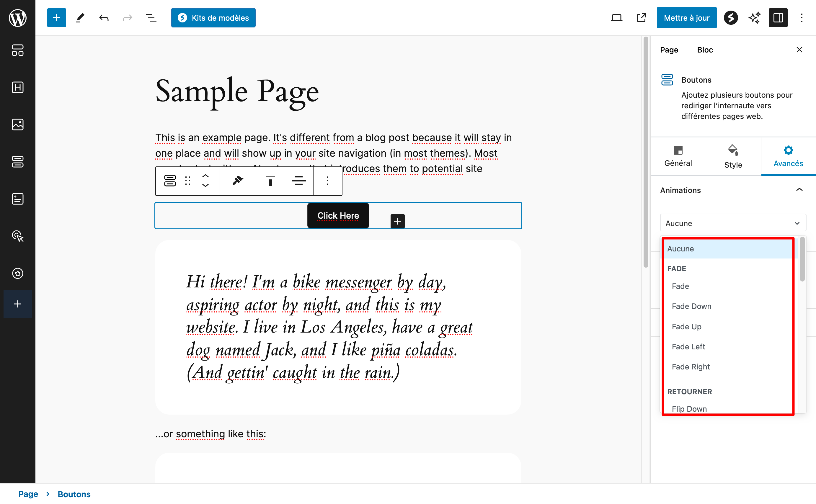Open Kits de modèles button
The width and height of the screenshot is (816, 504).
[213, 18]
